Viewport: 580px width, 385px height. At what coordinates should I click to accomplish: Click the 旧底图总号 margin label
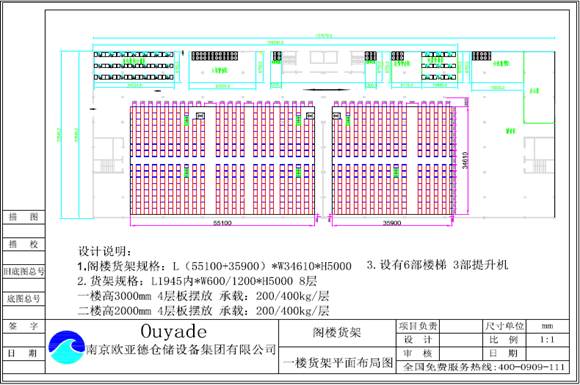click(24, 272)
